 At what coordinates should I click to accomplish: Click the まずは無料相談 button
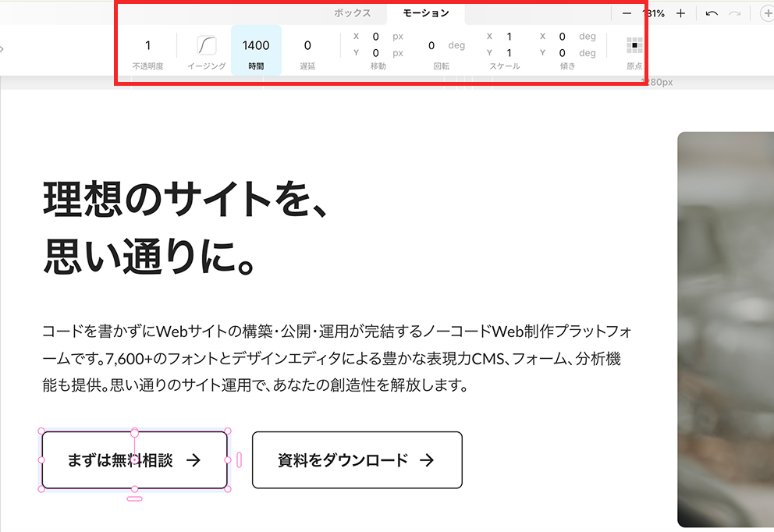(x=134, y=460)
